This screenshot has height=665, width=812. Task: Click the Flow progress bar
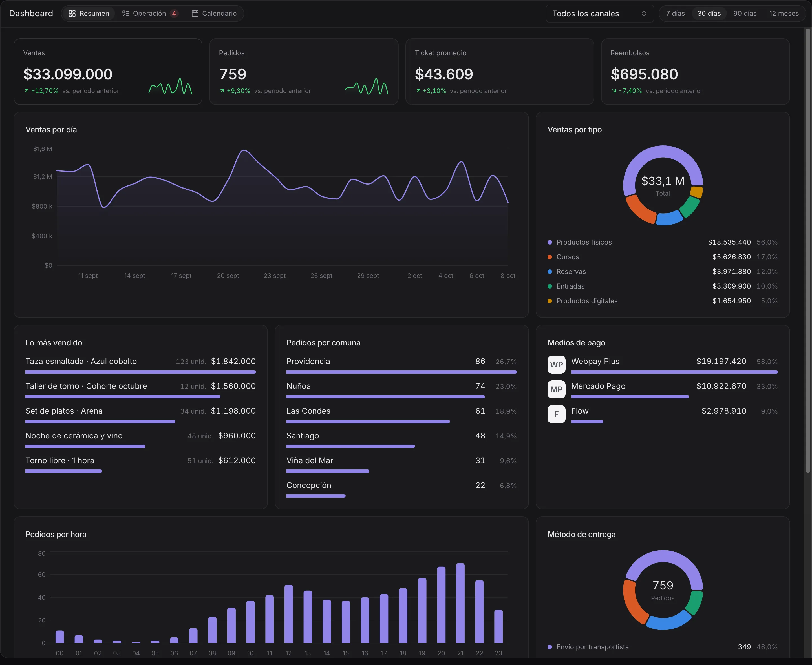(x=587, y=421)
